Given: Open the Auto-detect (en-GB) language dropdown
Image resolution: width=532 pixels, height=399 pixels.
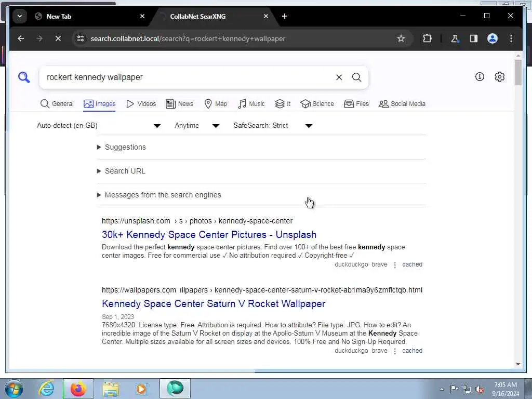Looking at the screenshot, I should pos(98,126).
